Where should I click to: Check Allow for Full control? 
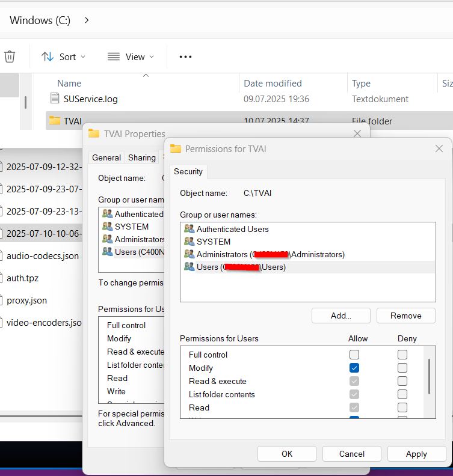click(x=354, y=355)
